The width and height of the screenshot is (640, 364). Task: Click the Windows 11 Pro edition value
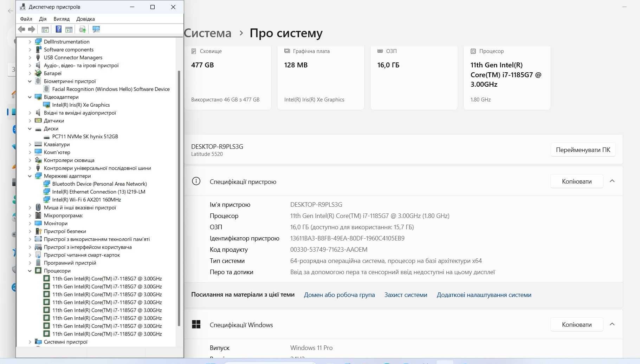(x=311, y=348)
